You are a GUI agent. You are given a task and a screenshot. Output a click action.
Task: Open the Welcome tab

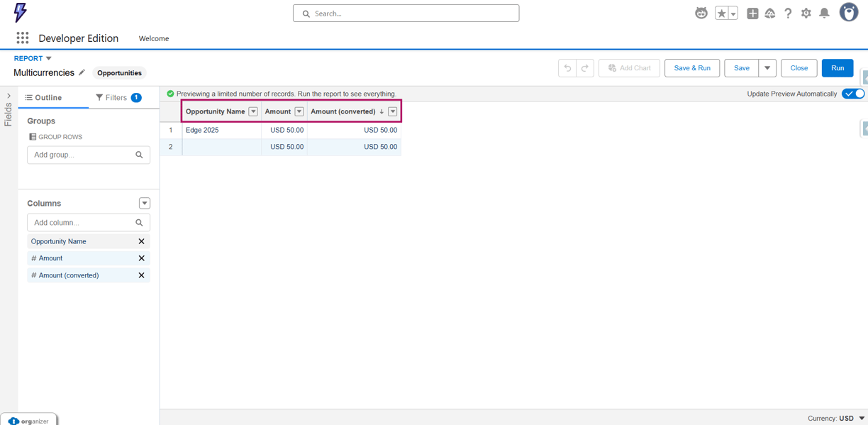154,38
